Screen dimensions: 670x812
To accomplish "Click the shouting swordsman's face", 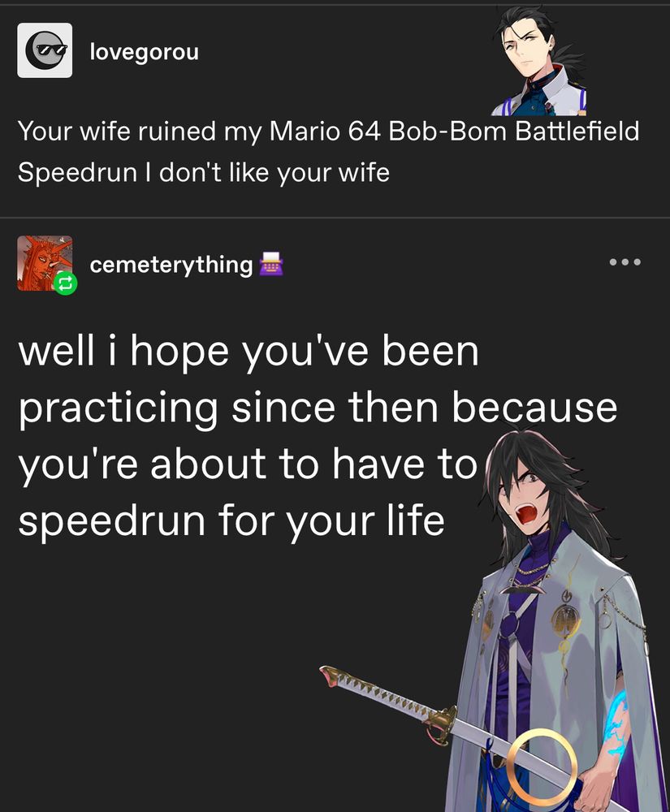I will [528, 497].
